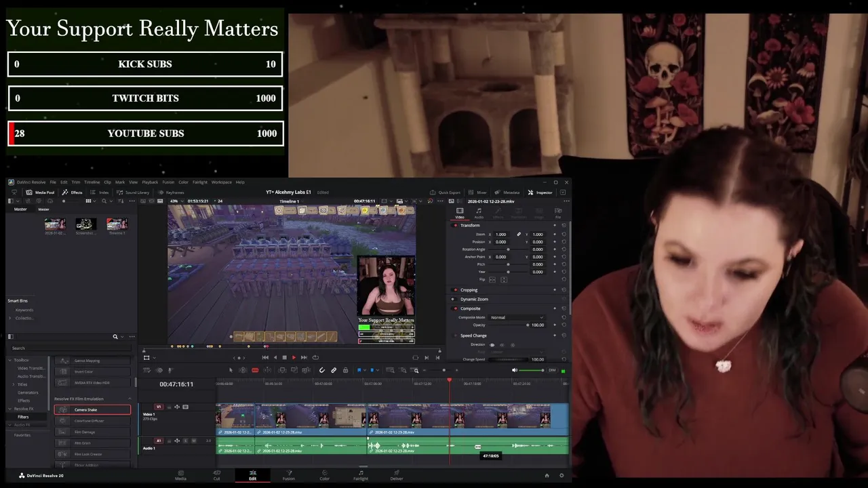The image size is (868, 488).
Task: Toggle the Inspector panel
Action: (x=540, y=192)
